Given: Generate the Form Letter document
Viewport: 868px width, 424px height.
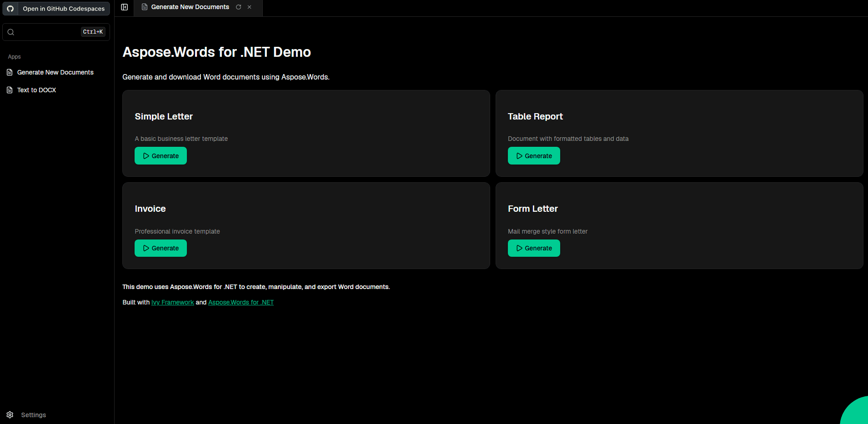Looking at the screenshot, I should [x=533, y=248].
